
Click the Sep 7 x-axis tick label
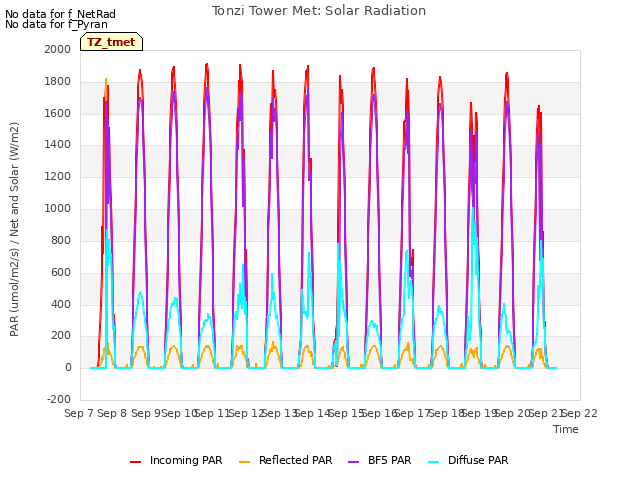pyautogui.click(x=79, y=413)
